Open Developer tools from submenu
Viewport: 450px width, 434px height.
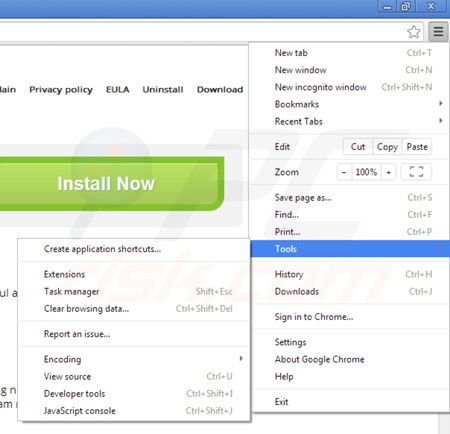coord(134,394)
